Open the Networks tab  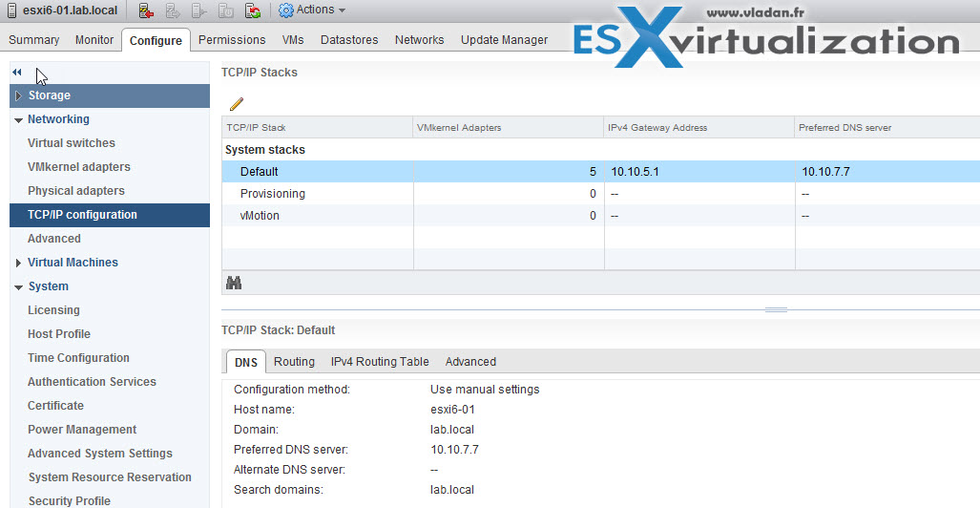(419, 40)
